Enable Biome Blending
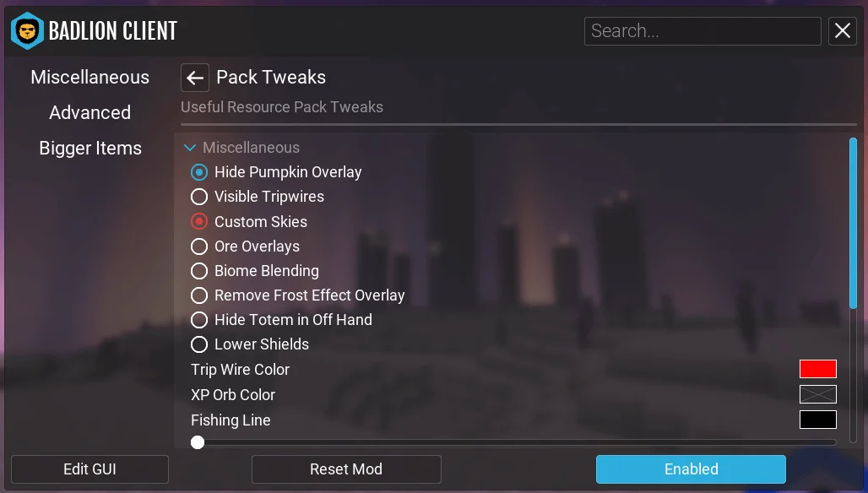The height and width of the screenshot is (493, 868). click(x=199, y=271)
